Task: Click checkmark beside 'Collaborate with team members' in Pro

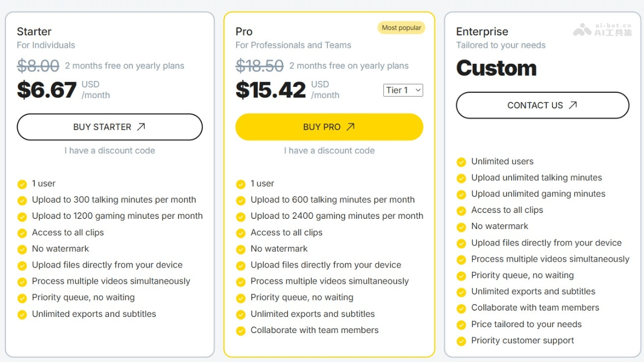Action: (x=241, y=331)
